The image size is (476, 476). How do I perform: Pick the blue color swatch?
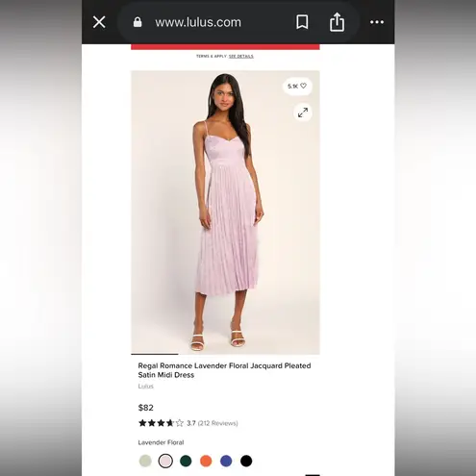click(226, 461)
